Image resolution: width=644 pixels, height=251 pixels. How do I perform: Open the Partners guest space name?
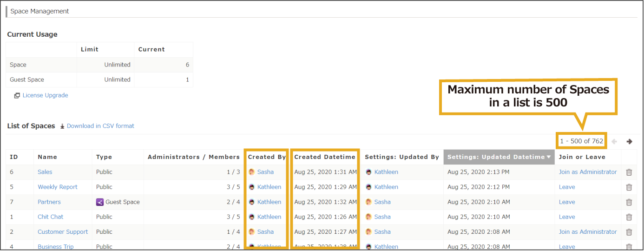49,202
